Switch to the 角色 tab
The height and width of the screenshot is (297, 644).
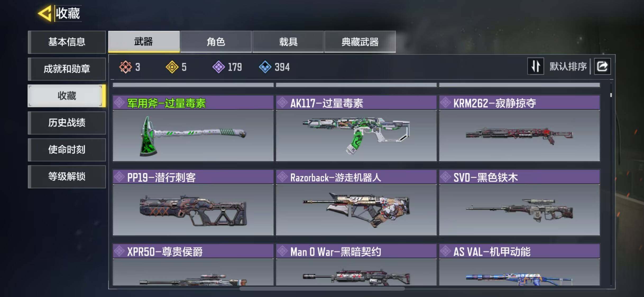click(x=216, y=42)
